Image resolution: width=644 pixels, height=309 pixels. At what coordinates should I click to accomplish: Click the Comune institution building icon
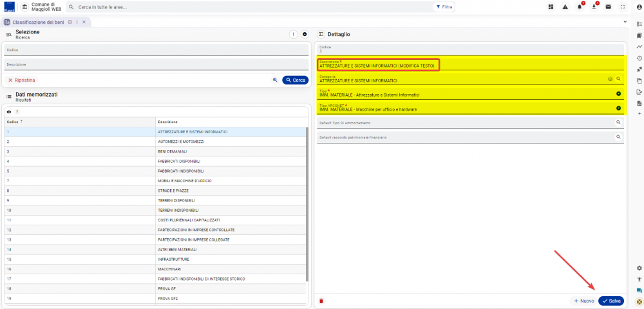coord(24,7)
